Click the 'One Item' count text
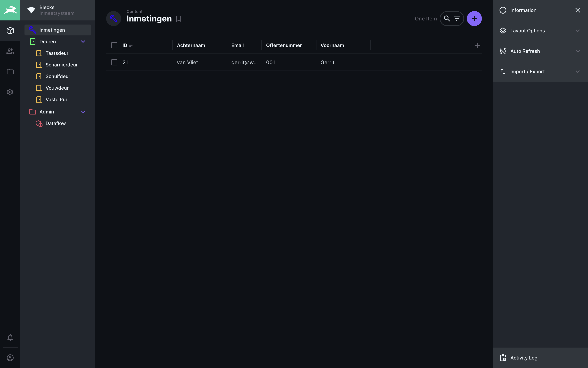The height and width of the screenshot is (368, 588). click(426, 19)
